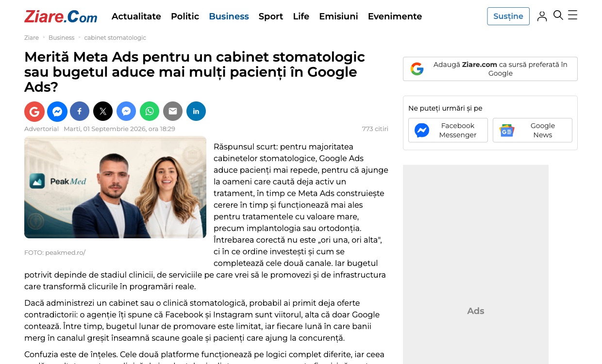Open cabinet stomatologic breadcrumb link
The width and height of the screenshot is (602, 364).
(x=115, y=38)
